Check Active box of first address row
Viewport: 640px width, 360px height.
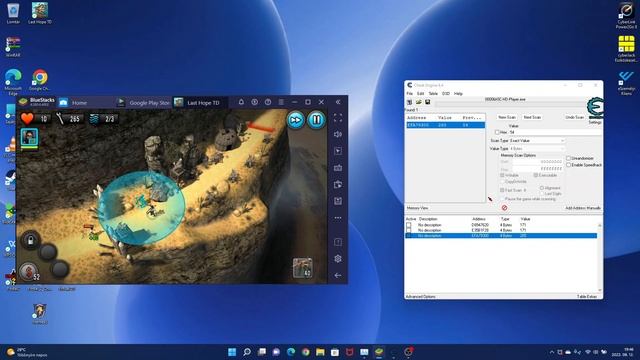click(x=409, y=225)
